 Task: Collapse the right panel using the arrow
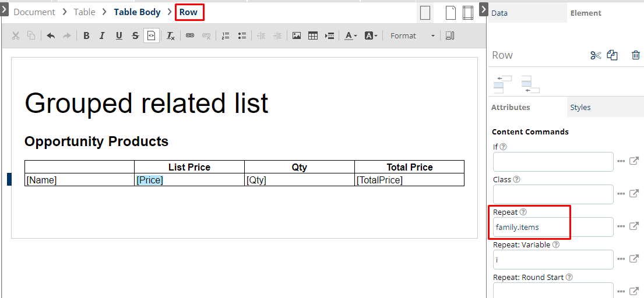[483, 9]
